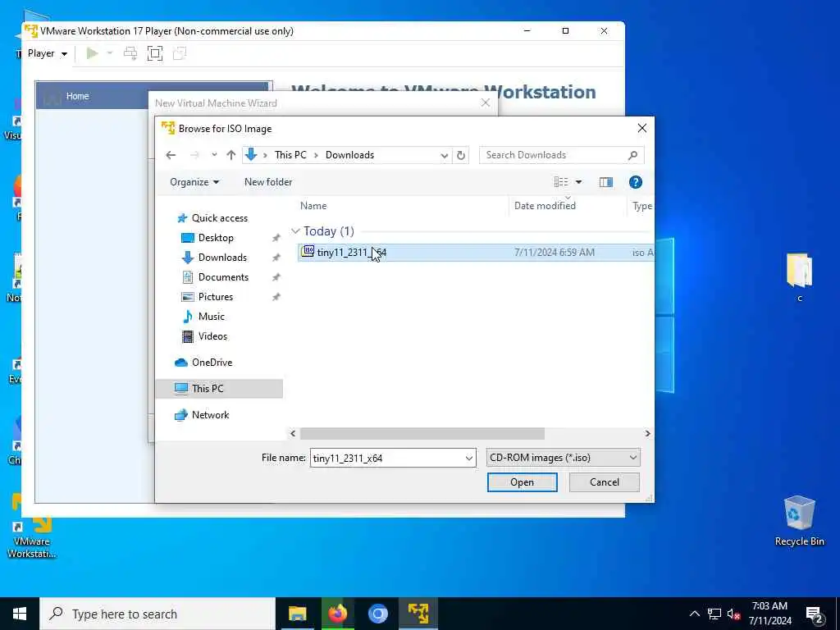This screenshot has height=630, width=840.
Task: Open Firefox from the taskbar
Action: tap(337, 614)
